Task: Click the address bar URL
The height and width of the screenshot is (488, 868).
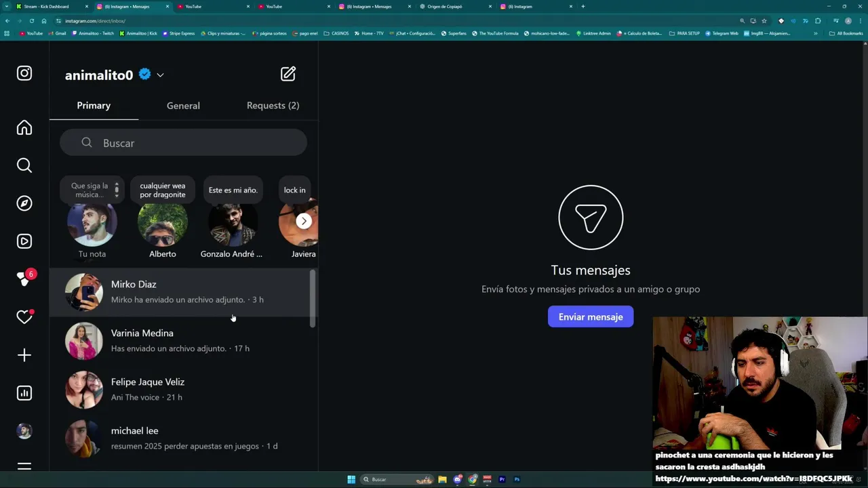Action: point(95,21)
